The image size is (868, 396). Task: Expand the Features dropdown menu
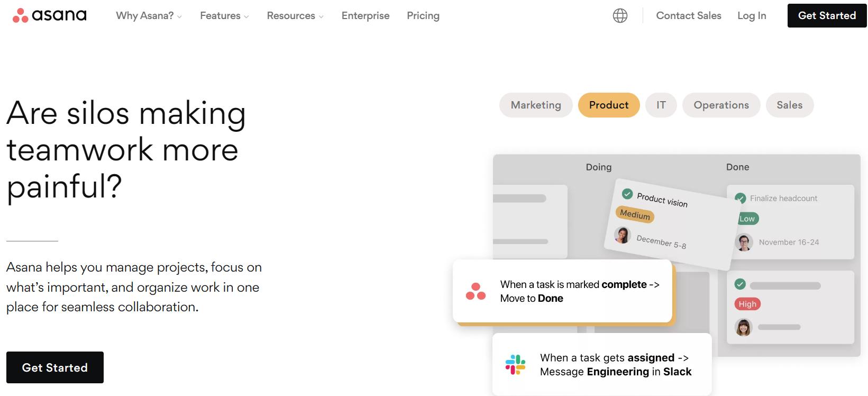coord(224,16)
